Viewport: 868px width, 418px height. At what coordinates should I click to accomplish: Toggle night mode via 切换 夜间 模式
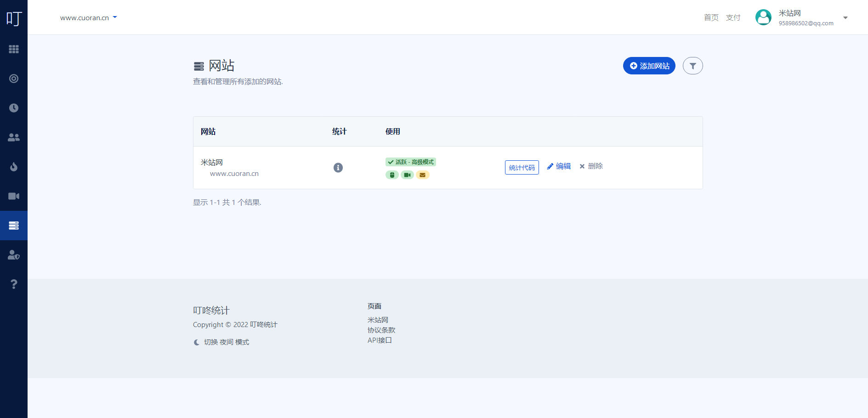pyautogui.click(x=221, y=342)
